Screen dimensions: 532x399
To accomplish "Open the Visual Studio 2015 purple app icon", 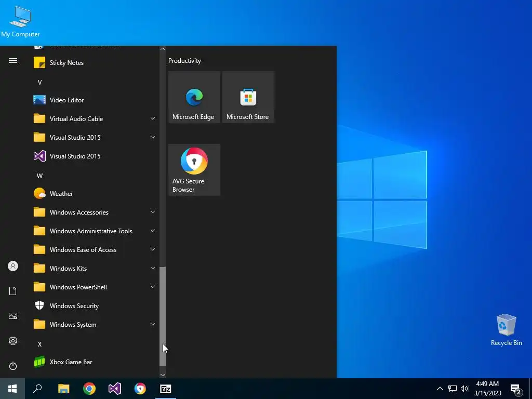I will (39, 156).
